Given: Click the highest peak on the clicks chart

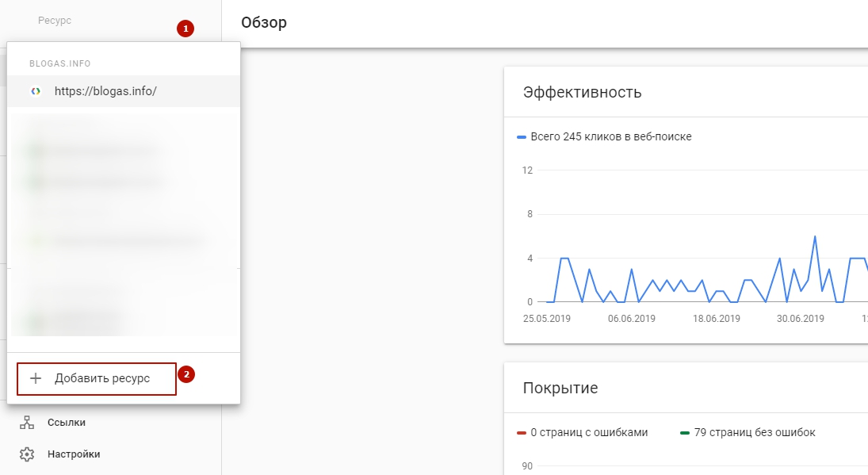Looking at the screenshot, I should click(814, 236).
